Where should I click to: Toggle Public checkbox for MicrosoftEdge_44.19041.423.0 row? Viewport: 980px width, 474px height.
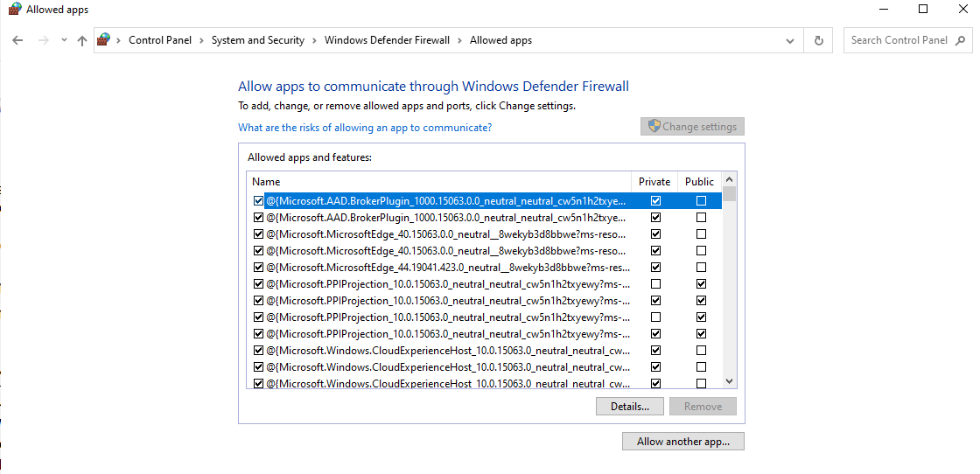point(701,268)
